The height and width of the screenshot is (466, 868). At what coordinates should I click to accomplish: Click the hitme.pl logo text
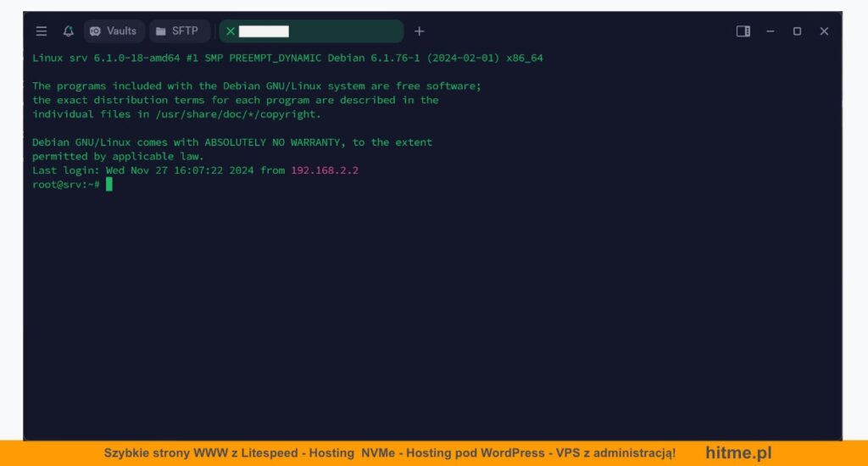[x=738, y=452]
